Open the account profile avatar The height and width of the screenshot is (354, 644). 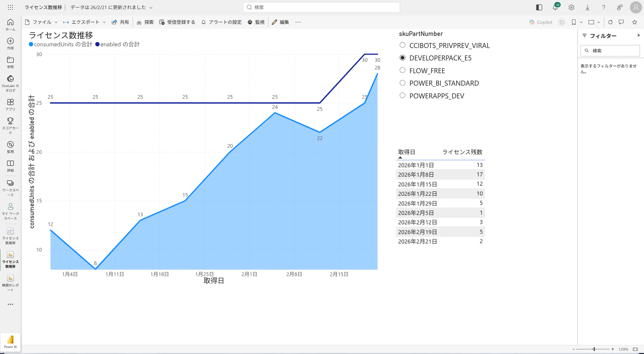click(x=636, y=7)
